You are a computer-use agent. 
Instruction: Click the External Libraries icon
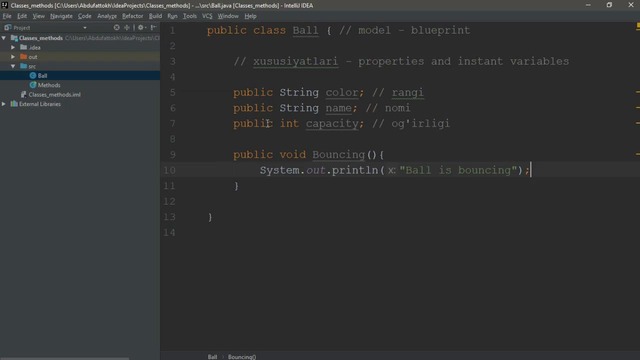coord(14,104)
